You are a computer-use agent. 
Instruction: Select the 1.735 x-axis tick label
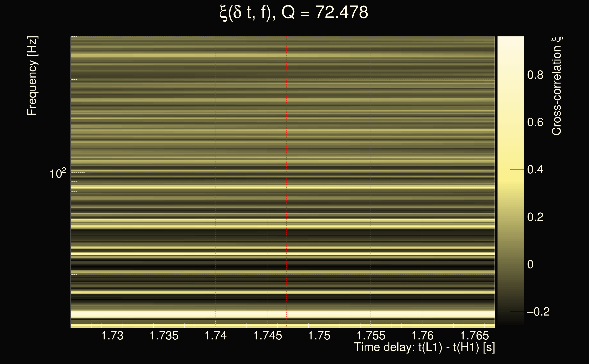click(x=164, y=336)
